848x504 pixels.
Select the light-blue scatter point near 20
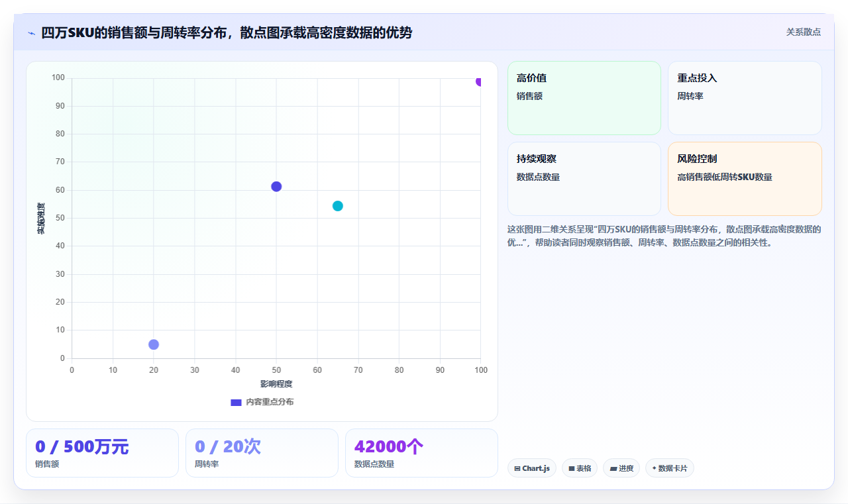pyautogui.click(x=154, y=344)
